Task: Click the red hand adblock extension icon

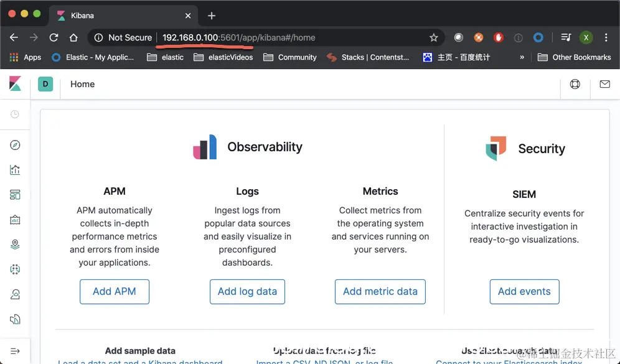Action: tap(498, 37)
